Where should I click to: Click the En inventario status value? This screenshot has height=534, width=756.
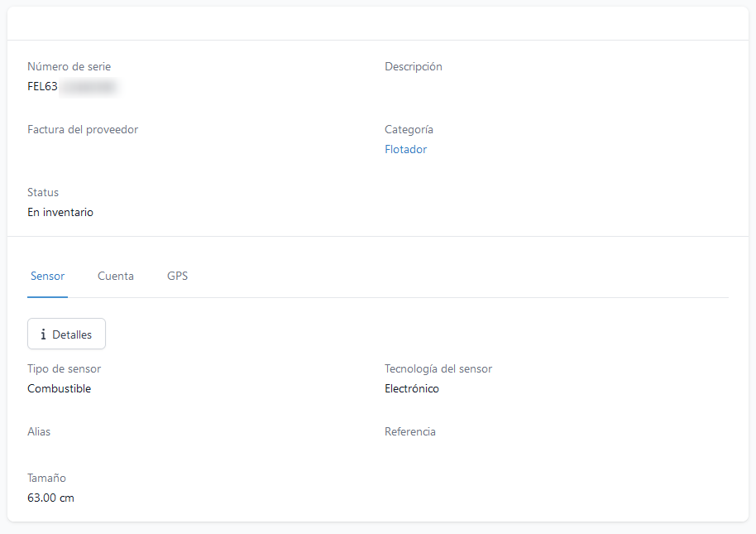point(60,213)
